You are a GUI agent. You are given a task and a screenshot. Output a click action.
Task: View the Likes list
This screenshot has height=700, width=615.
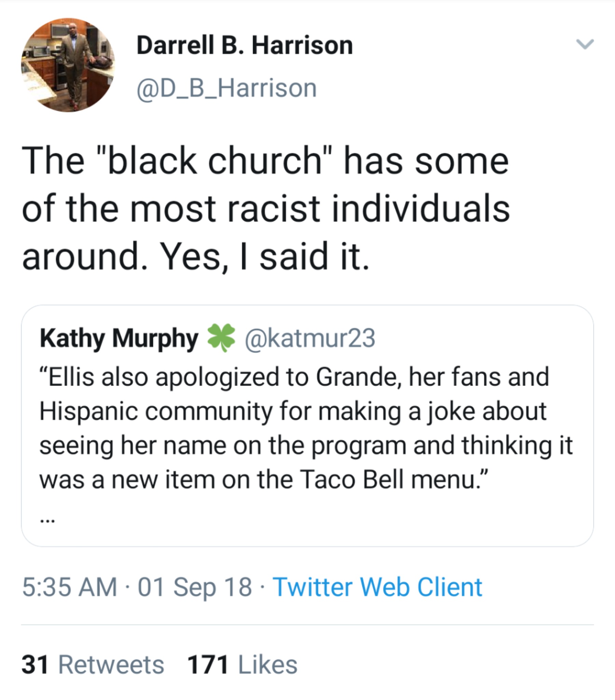click(x=267, y=665)
